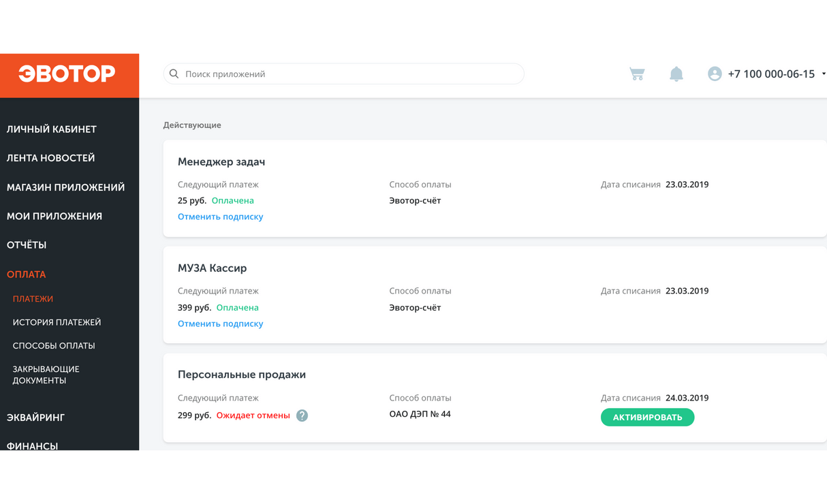Viewport: 827px width, 504px height.
Task: Click the 'Ожидает отмены' status text
Action: (253, 415)
